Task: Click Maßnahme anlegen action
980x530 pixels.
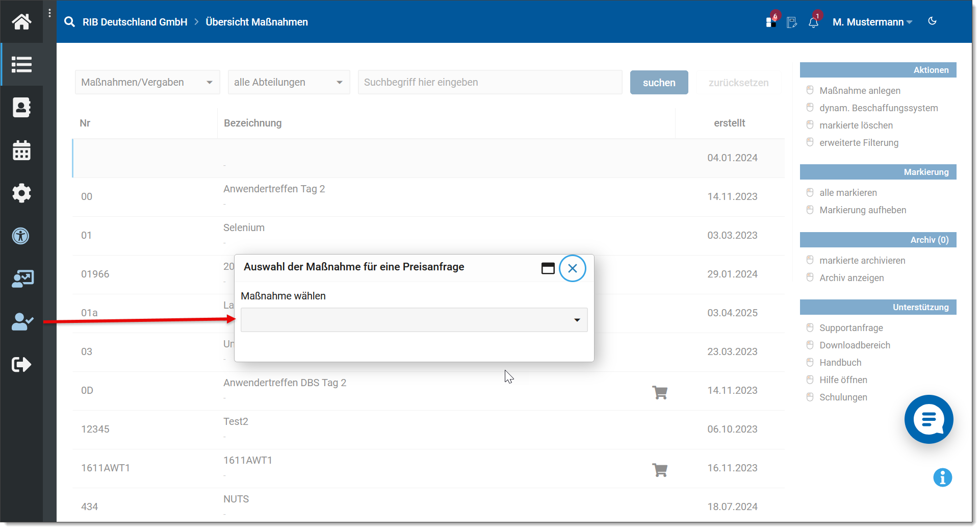Action: point(860,91)
